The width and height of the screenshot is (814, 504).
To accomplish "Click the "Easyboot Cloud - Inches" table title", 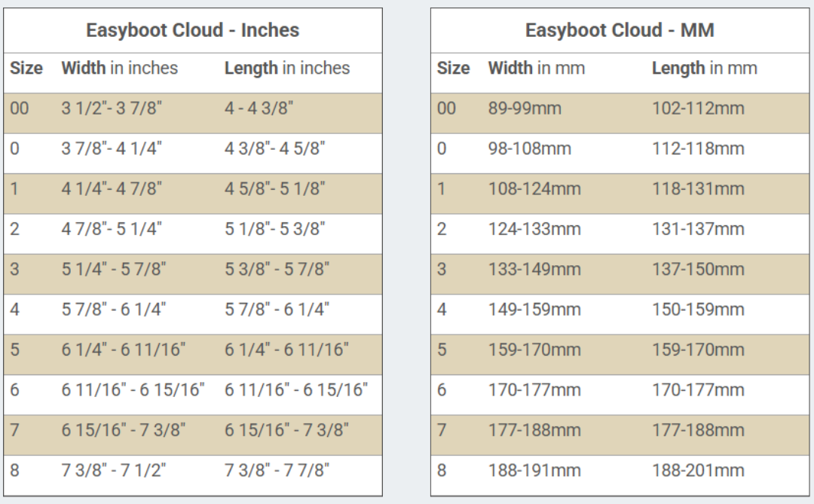I will pos(192,31).
